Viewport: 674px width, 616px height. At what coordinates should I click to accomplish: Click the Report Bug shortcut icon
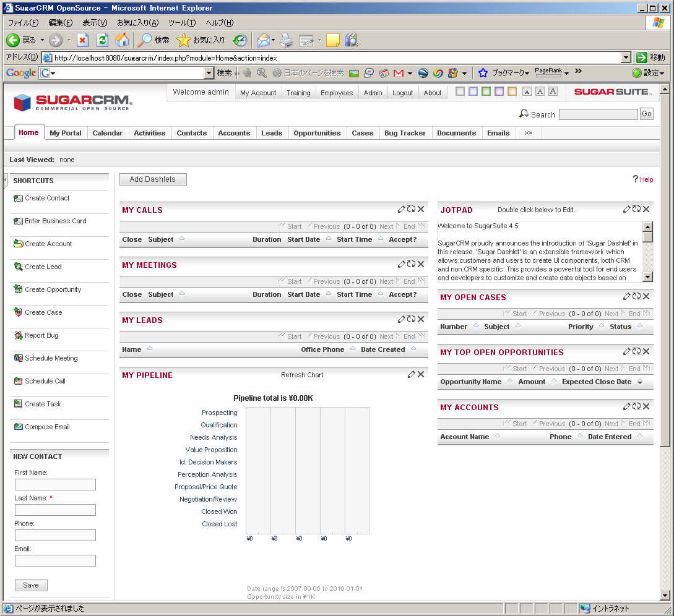(x=18, y=335)
